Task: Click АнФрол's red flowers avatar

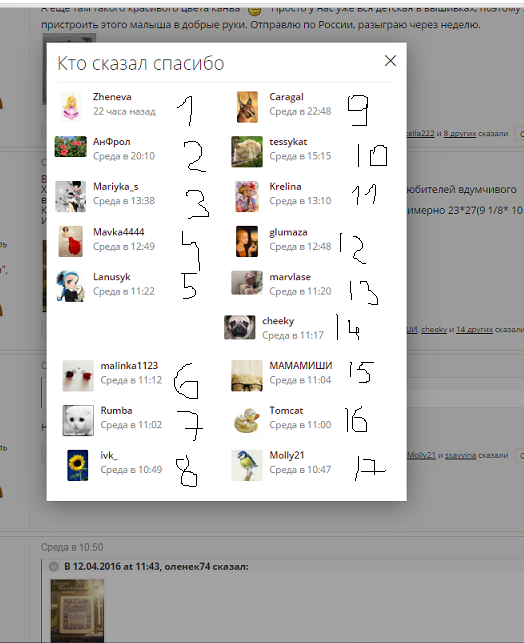Action: pos(71,147)
